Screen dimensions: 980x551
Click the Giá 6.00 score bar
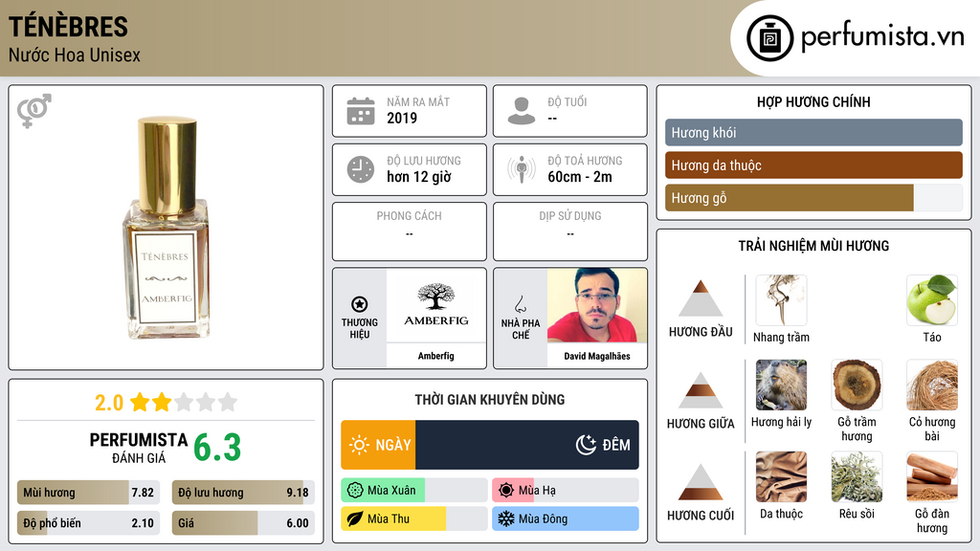pos(243,523)
